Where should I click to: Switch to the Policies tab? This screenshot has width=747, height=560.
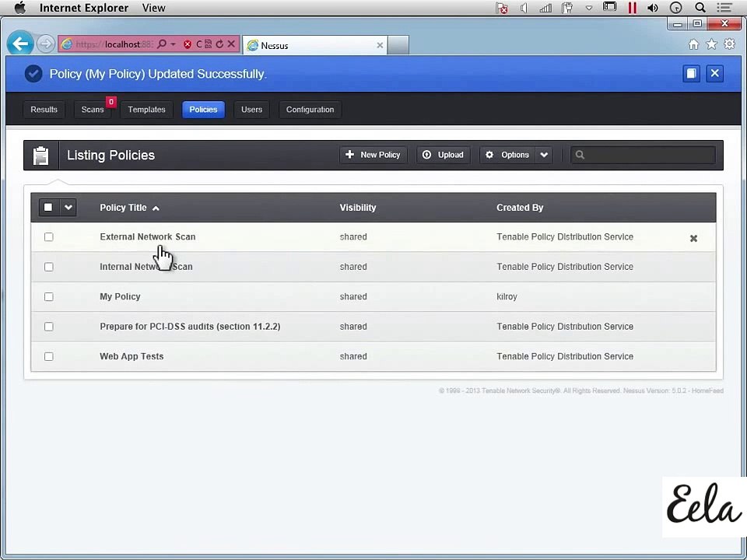[203, 110]
